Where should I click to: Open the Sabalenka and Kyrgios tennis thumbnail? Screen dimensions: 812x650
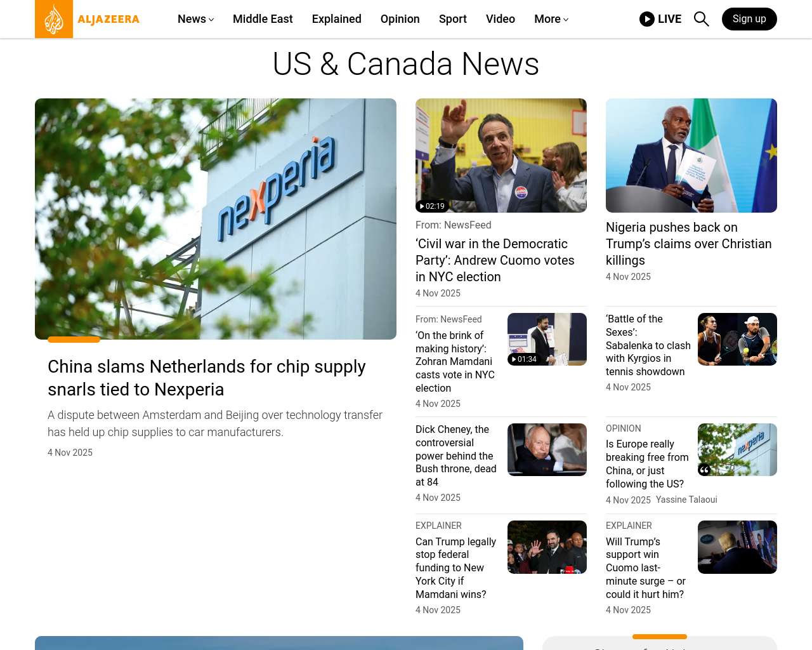pos(737,339)
